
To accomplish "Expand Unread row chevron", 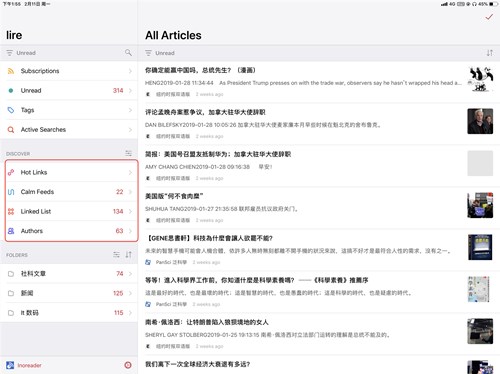I will [x=130, y=90].
